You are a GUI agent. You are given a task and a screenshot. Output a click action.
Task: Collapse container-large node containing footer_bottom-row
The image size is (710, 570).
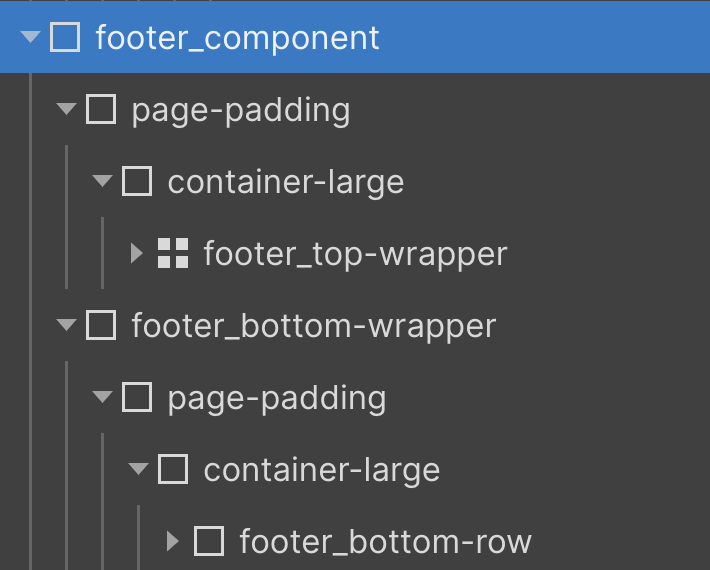point(138,469)
